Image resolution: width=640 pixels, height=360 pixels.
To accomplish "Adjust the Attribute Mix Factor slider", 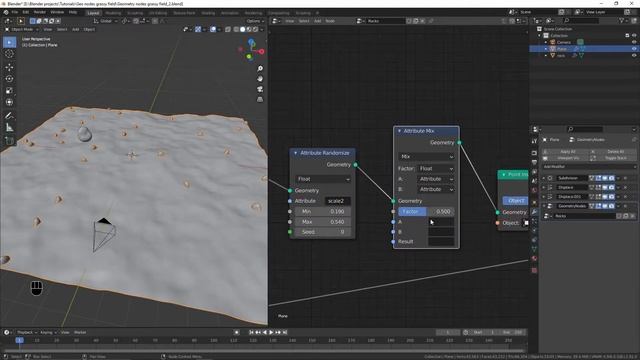I will point(426,211).
